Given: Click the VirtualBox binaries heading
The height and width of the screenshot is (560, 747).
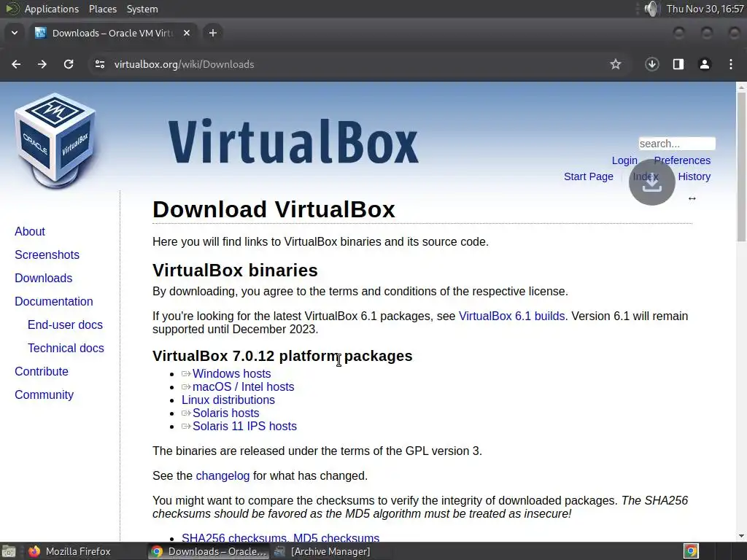Looking at the screenshot, I should 235,270.
